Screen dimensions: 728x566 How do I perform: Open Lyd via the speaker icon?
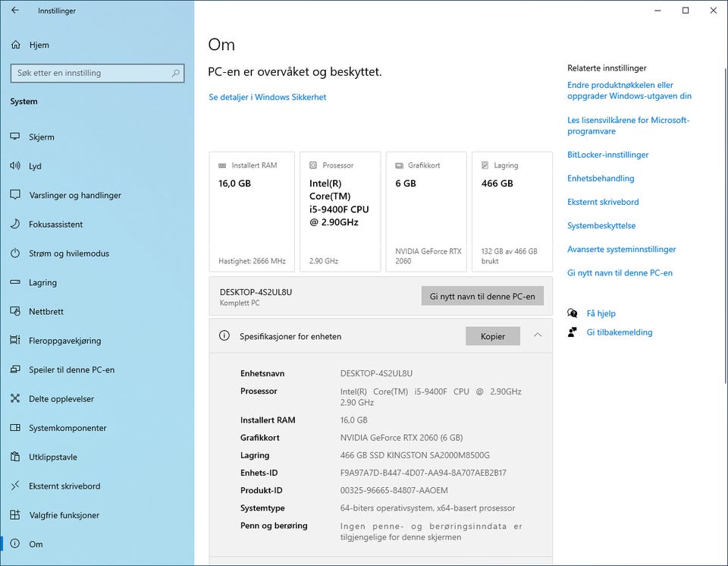[x=15, y=165]
